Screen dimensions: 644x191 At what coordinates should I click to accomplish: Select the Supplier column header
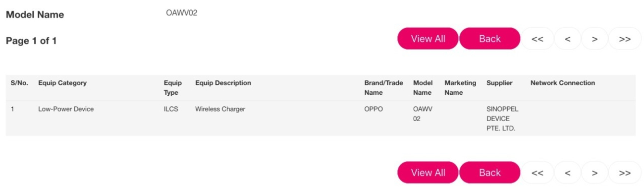(x=499, y=83)
